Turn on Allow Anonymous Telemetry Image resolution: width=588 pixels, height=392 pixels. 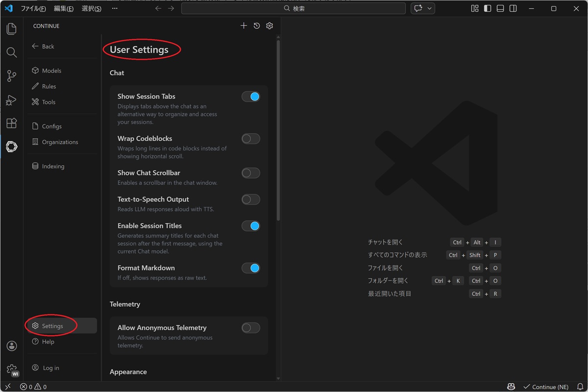[x=250, y=328]
